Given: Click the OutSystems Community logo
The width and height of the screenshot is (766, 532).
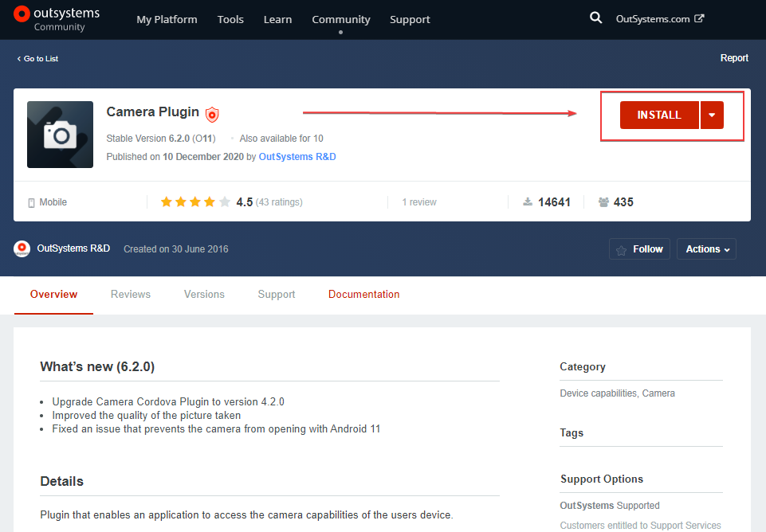Looking at the screenshot, I should tap(56, 19).
